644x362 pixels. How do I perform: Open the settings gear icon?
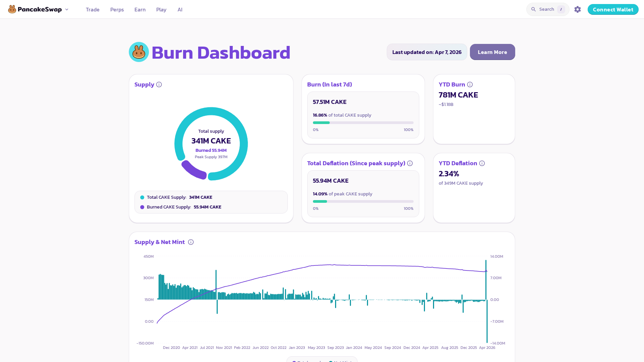click(578, 9)
